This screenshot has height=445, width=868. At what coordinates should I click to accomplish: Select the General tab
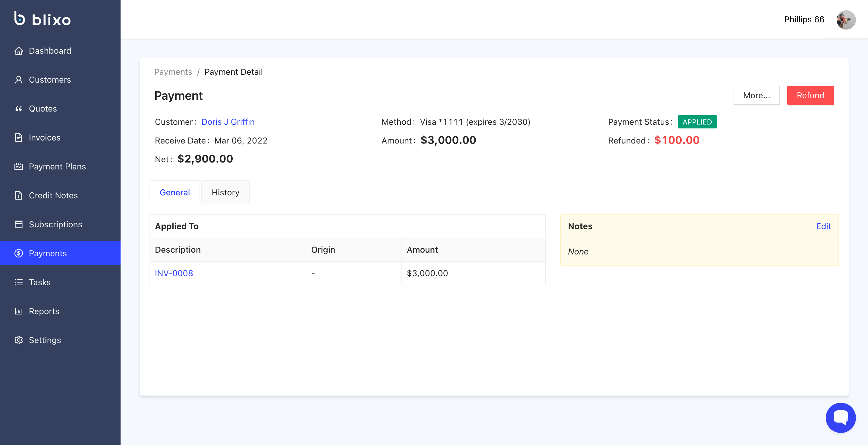(x=175, y=192)
